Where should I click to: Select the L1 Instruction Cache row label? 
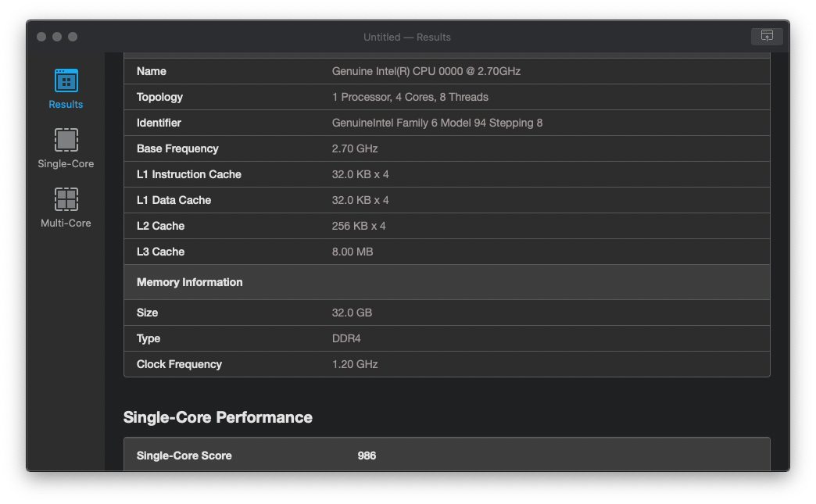[x=188, y=174]
